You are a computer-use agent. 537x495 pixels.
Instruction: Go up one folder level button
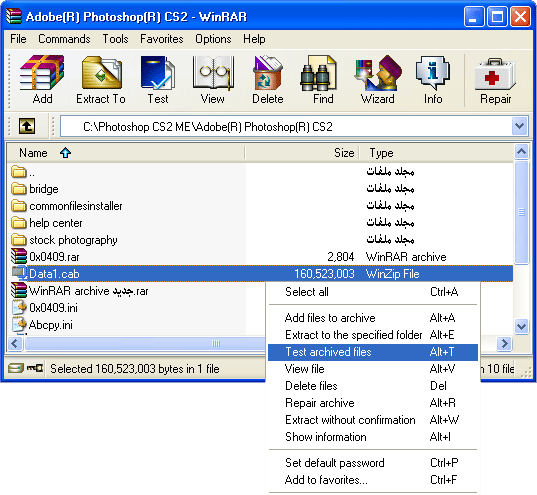27,126
